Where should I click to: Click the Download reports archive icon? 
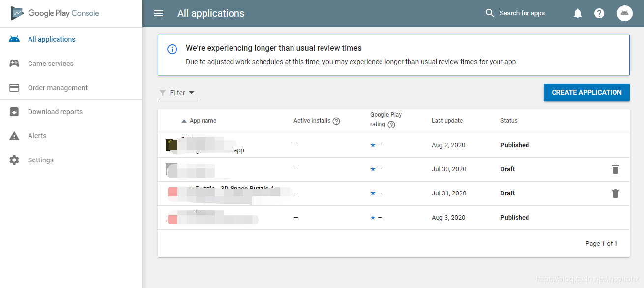pos(14,112)
